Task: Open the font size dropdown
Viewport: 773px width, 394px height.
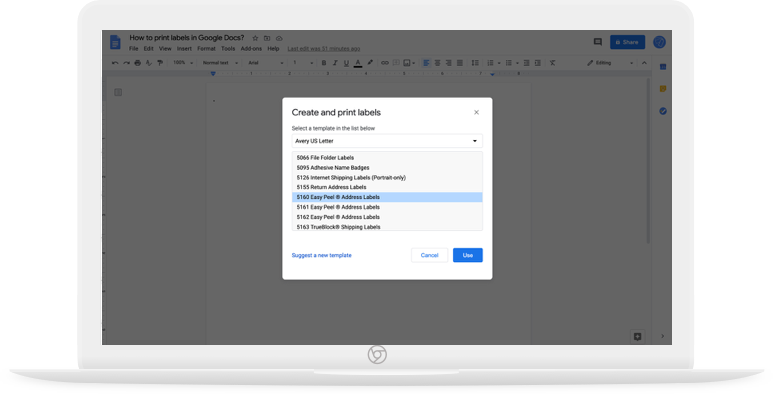Action: point(303,63)
